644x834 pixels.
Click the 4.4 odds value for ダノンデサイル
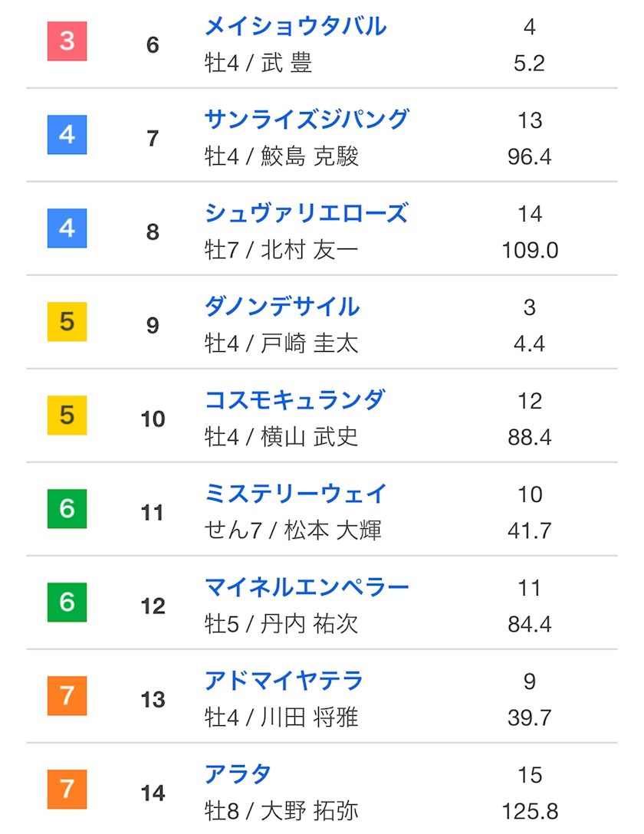(529, 343)
